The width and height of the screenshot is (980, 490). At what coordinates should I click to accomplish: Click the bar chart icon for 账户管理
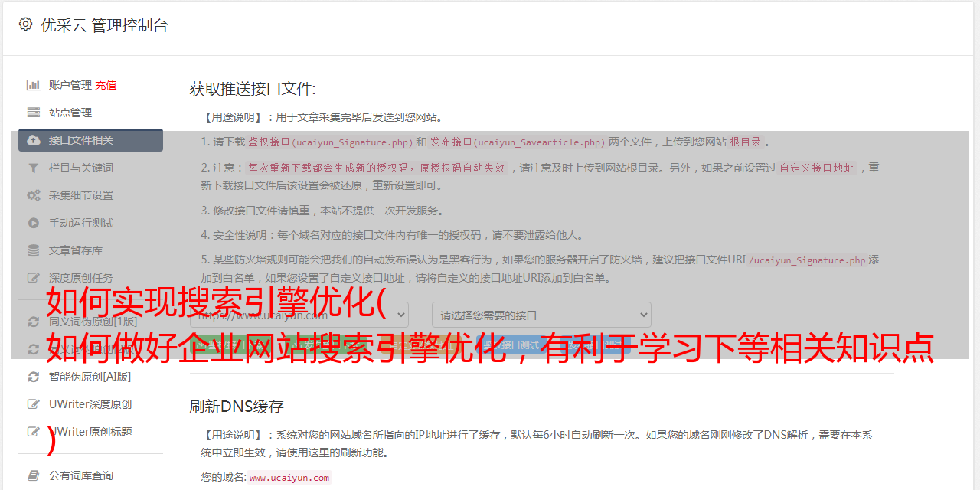[x=34, y=85]
